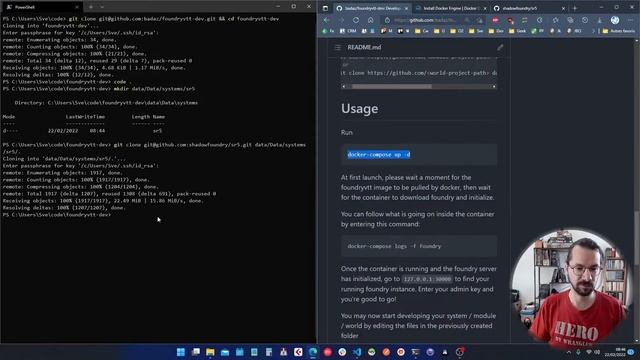This screenshot has height=360, width=640.
Task: Click highlighted 'docker-compose up -d' command
Action: pyautogui.click(x=379, y=155)
